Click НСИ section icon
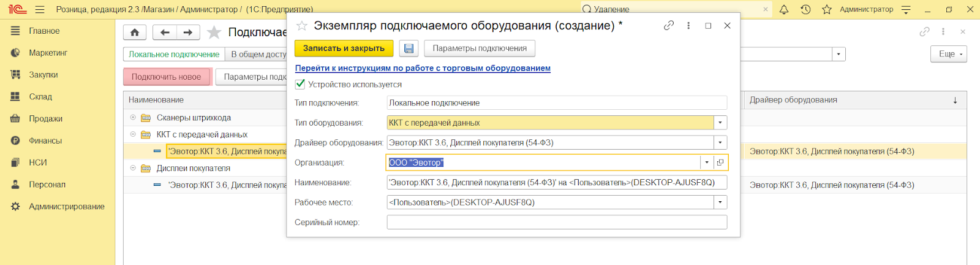This screenshot has width=980, height=265. (15, 163)
